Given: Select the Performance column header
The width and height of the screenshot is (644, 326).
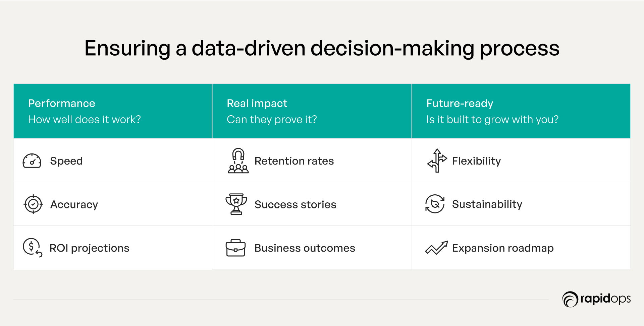Looking at the screenshot, I should 113,111.
